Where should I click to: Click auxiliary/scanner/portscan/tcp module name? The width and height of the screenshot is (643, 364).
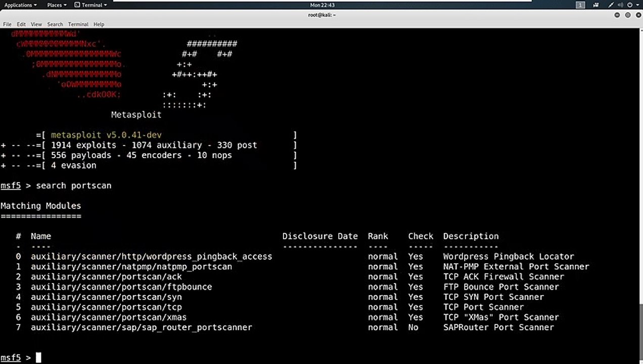(106, 307)
